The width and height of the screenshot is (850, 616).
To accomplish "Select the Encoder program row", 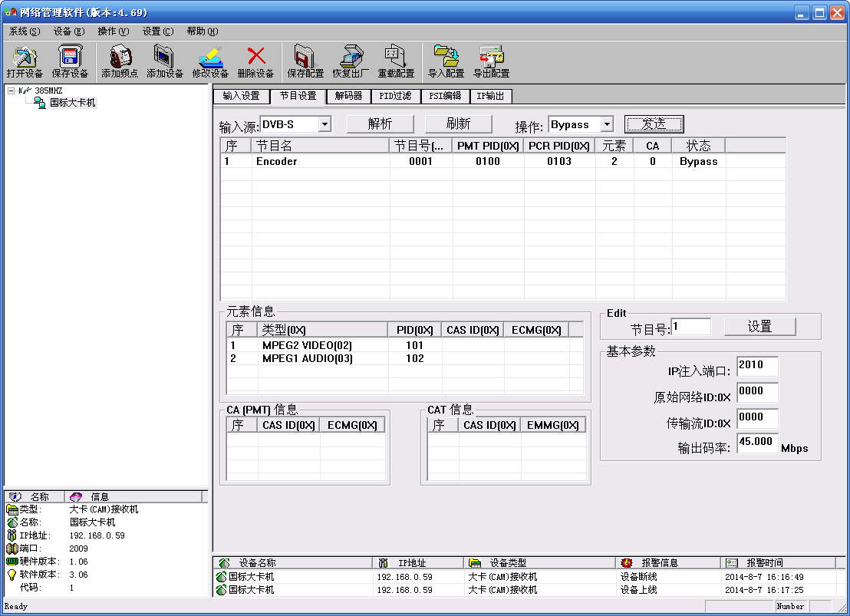I will pyautogui.click(x=502, y=161).
